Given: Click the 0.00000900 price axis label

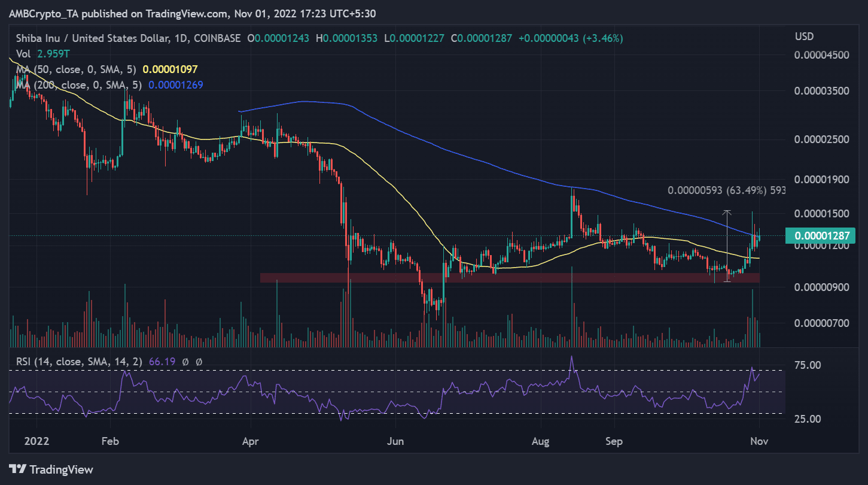Looking at the screenshot, I should (x=821, y=287).
